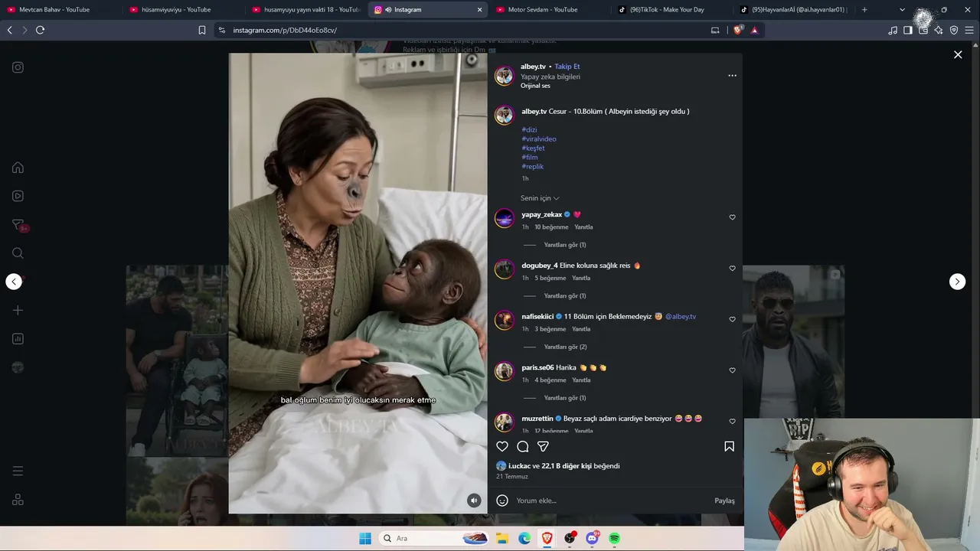This screenshot has height=551, width=980.
Task: Open the emoji picker for the comment box
Action: pos(502,500)
